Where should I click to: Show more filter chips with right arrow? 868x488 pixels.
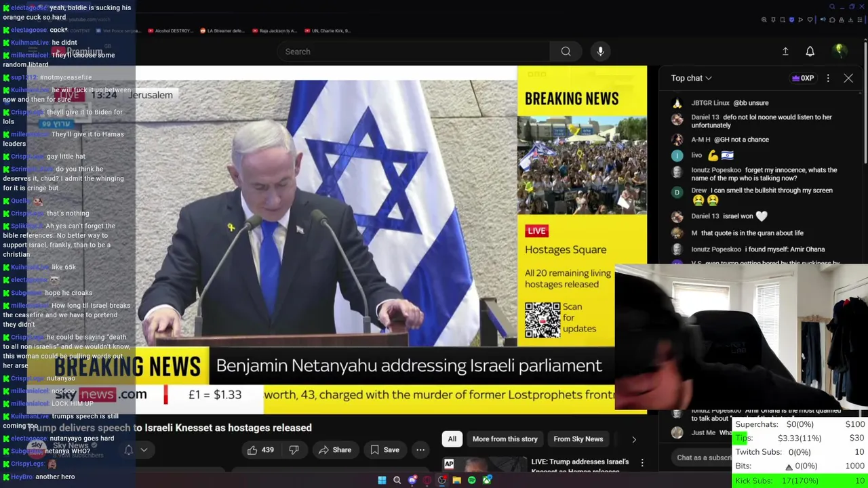coord(634,439)
